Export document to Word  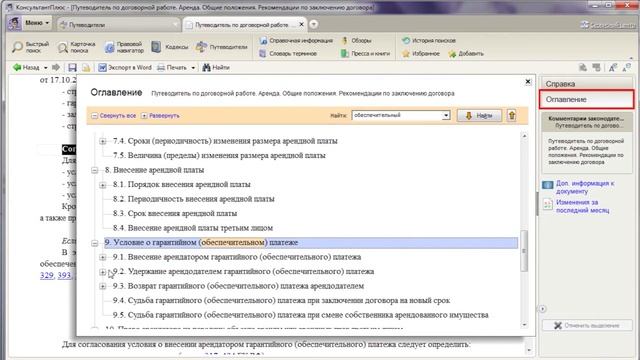[x=125, y=67]
